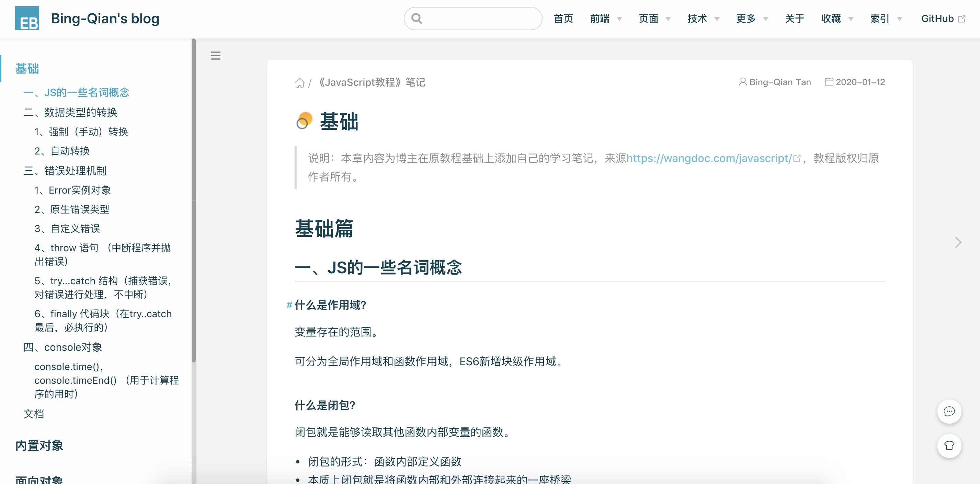The height and width of the screenshot is (484, 980).
Task: Focus the search input field
Action: [x=473, y=18]
